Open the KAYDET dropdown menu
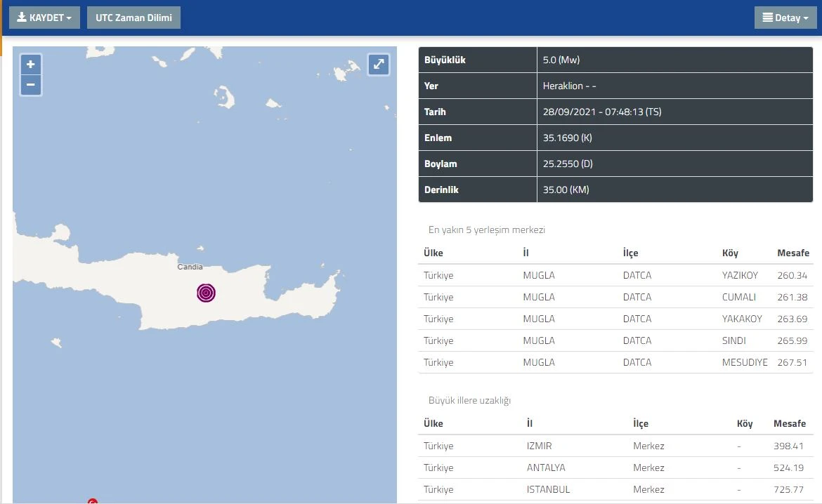822x504 pixels. coord(44,18)
